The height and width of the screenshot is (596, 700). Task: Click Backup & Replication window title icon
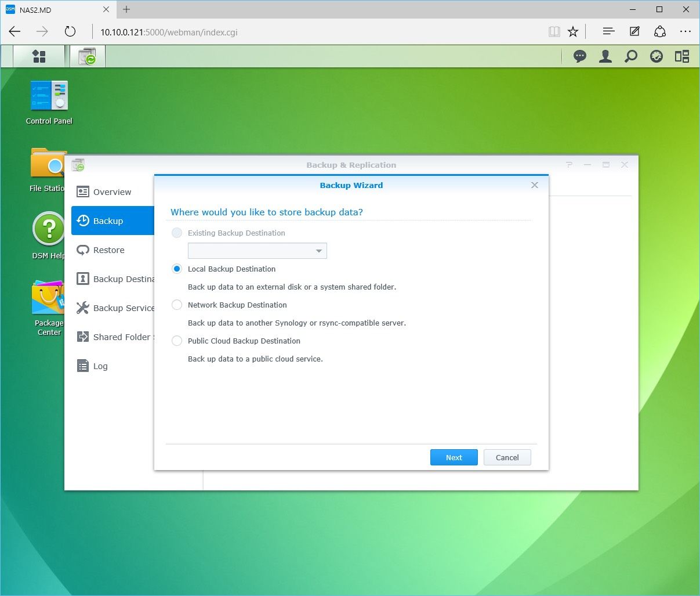(78, 165)
